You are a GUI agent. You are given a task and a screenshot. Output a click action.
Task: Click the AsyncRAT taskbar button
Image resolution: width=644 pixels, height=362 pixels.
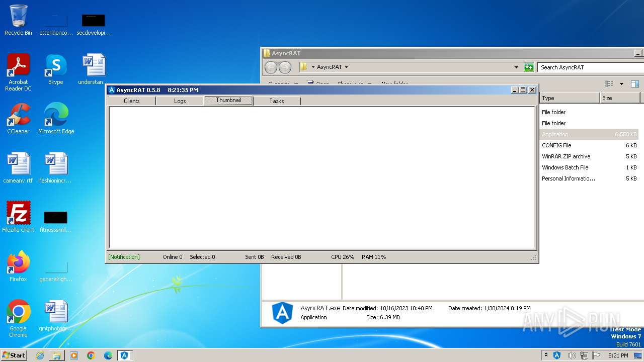124,355
